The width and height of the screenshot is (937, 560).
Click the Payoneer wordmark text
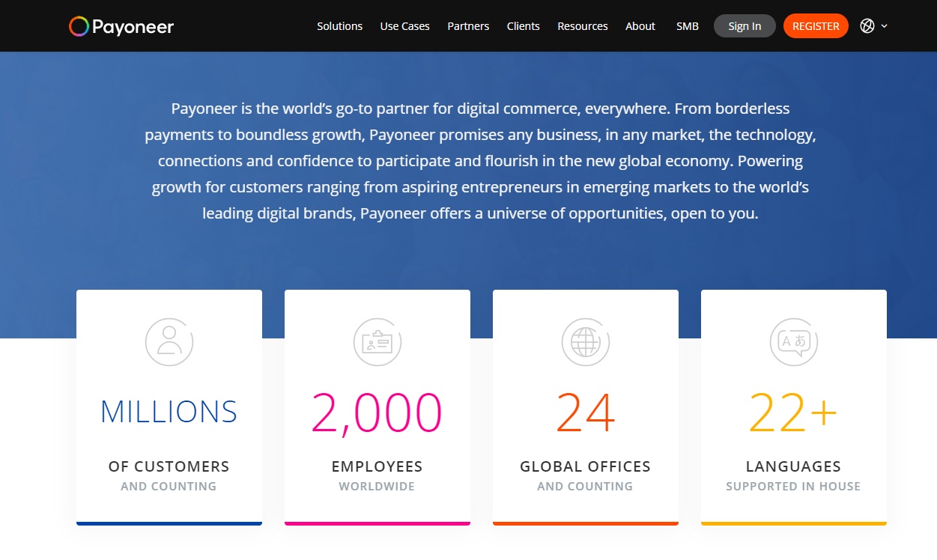[x=133, y=28]
